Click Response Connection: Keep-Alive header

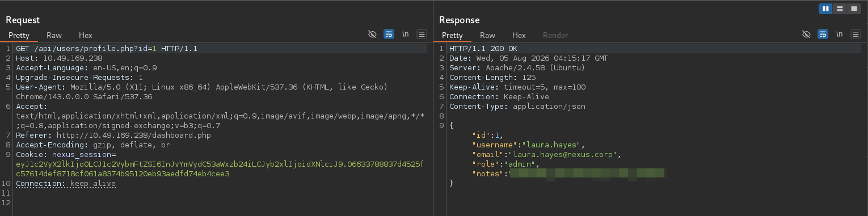[x=499, y=97]
